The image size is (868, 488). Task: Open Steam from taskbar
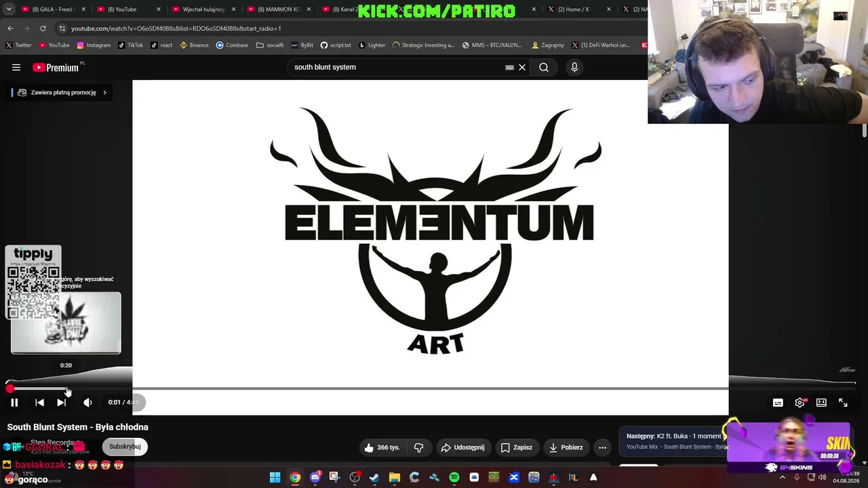[x=374, y=478]
